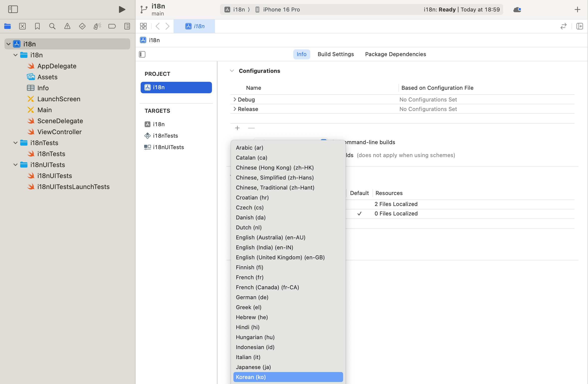Collapse the i18nTests folder
The image size is (588, 384).
[15, 143]
